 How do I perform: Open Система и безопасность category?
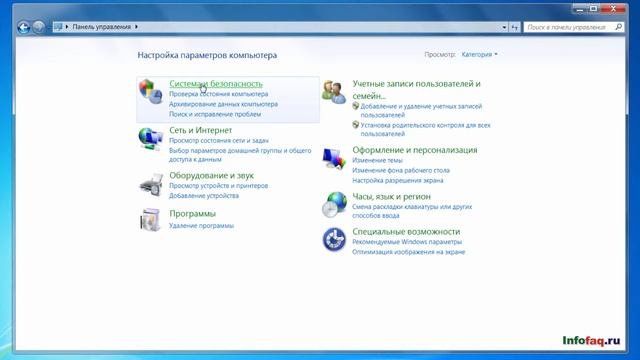point(216,84)
